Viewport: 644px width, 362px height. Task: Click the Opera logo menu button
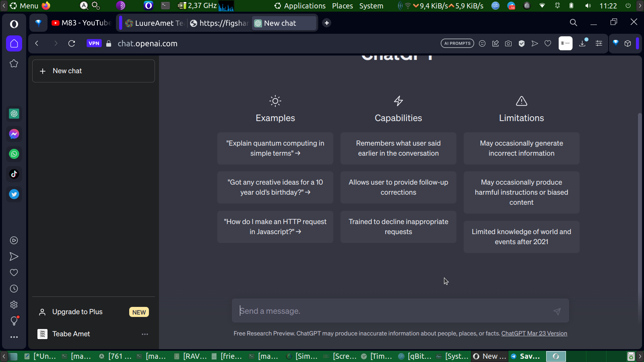(14, 24)
